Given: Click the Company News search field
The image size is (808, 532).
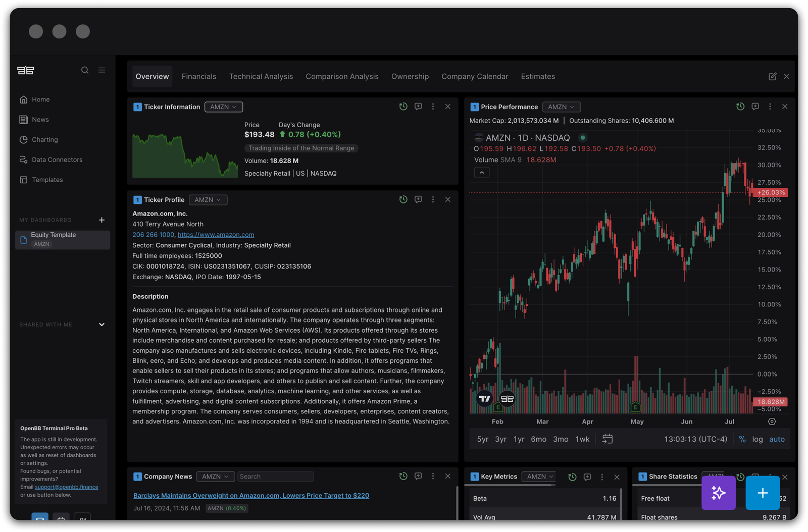Looking at the screenshot, I should pyautogui.click(x=275, y=476).
